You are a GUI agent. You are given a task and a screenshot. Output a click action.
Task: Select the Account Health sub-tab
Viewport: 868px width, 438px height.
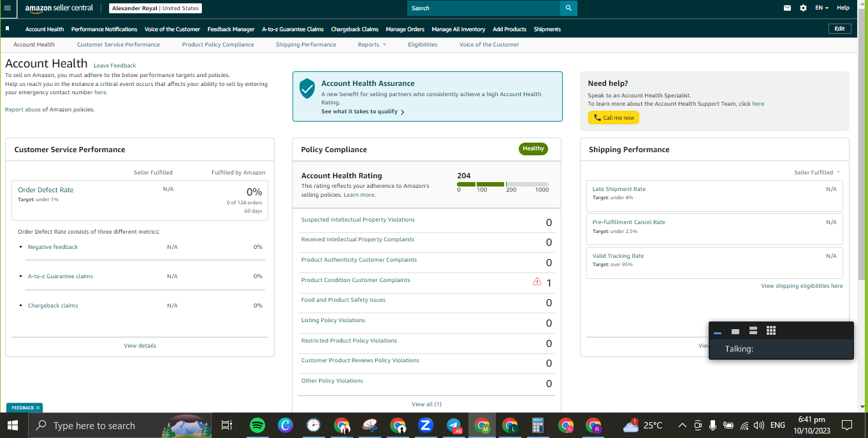click(34, 45)
